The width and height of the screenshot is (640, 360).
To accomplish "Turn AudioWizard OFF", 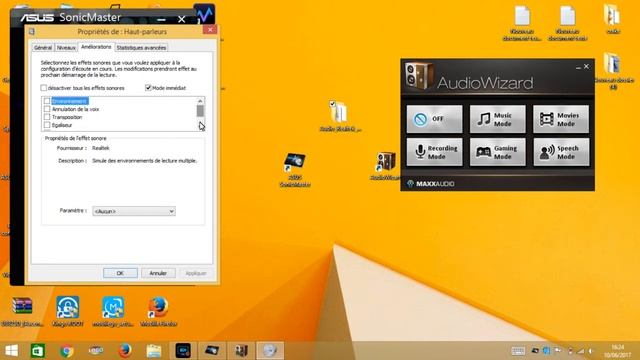I will coord(434,119).
